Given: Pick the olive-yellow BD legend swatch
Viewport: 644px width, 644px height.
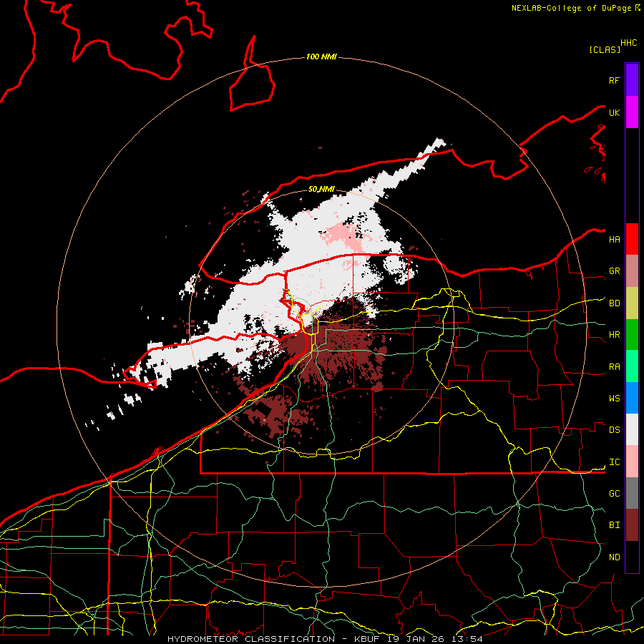Looking at the screenshot, I should tap(632, 303).
